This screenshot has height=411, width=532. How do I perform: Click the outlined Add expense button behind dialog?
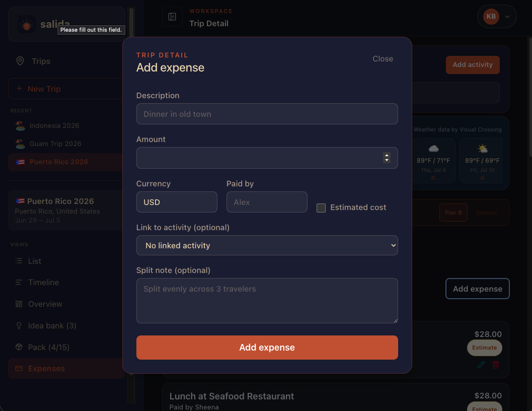477,289
